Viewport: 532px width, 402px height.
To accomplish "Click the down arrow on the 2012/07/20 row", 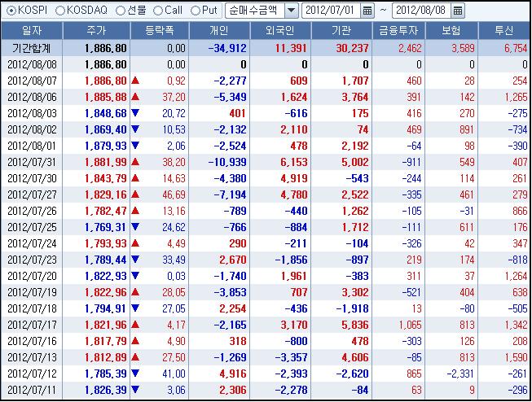I will tap(135, 276).
